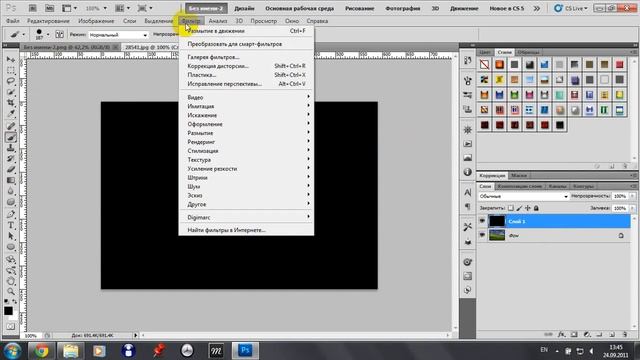
Task: Create a new layer icon
Action: point(612,335)
